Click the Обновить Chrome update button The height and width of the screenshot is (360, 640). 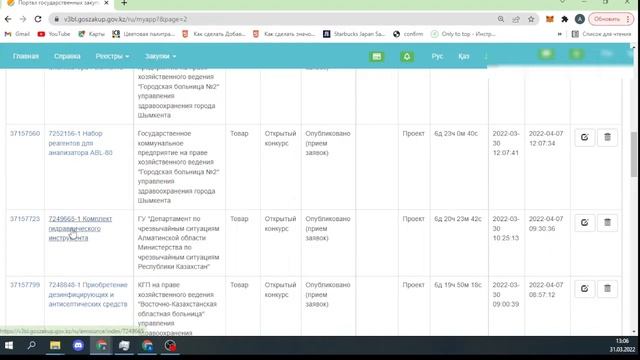click(607, 19)
